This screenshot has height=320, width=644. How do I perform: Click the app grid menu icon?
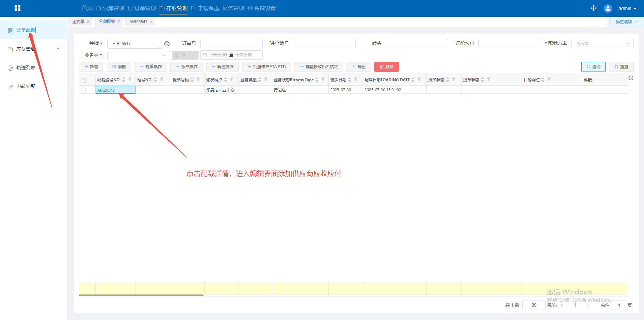point(17,8)
